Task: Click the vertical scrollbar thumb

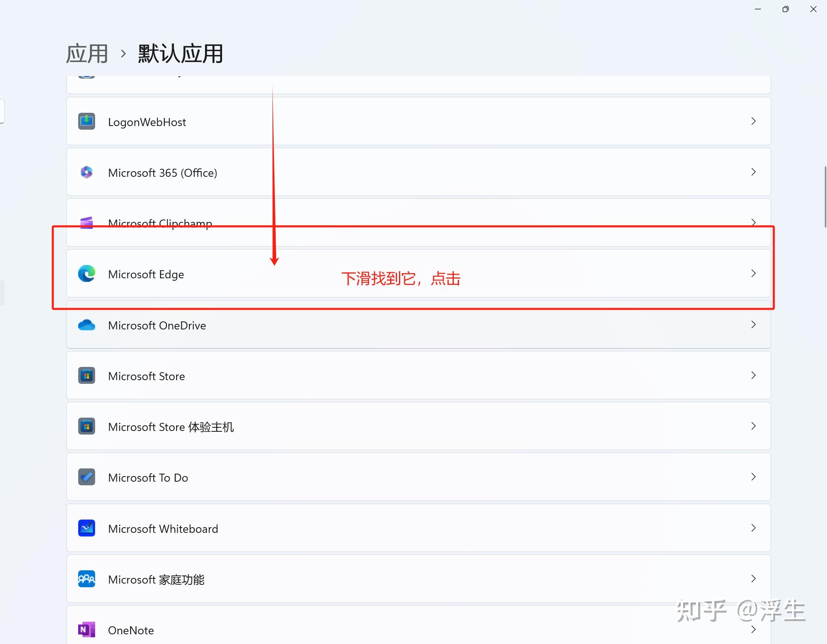Action: coord(825,197)
